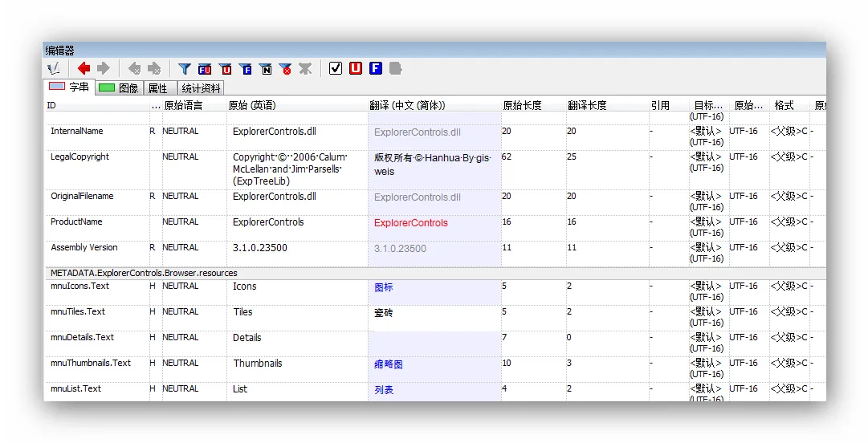
Task: Click the red ExplorerControls translation for ProductName
Action: click(411, 223)
